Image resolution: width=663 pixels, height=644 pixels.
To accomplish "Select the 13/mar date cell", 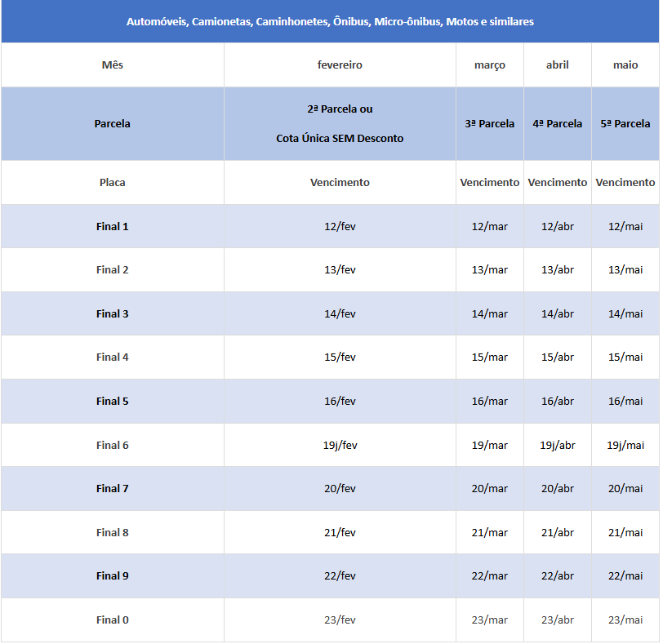I will (x=489, y=270).
